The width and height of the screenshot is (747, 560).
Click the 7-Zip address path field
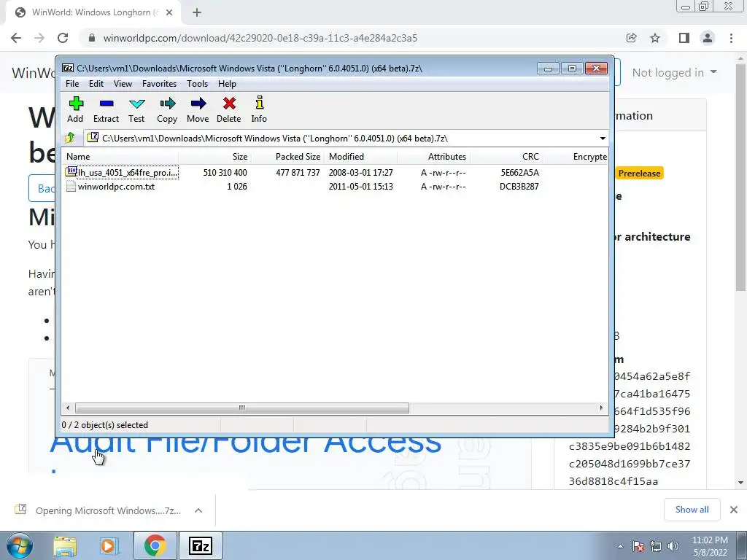[x=347, y=139]
